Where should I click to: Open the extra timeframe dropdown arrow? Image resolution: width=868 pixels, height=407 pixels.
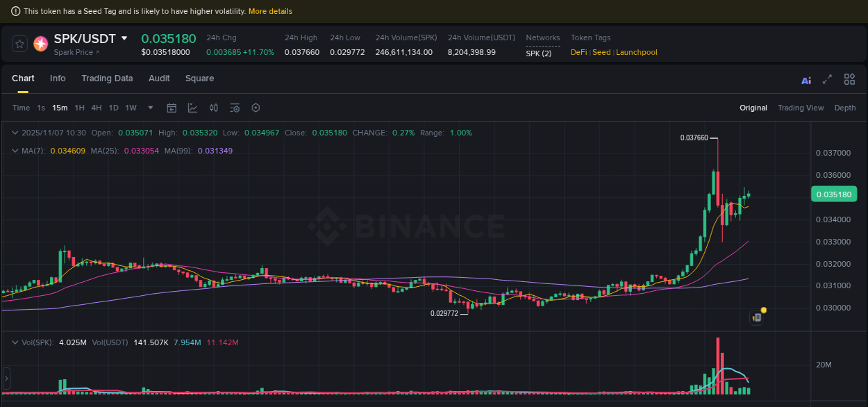point(150,108)
